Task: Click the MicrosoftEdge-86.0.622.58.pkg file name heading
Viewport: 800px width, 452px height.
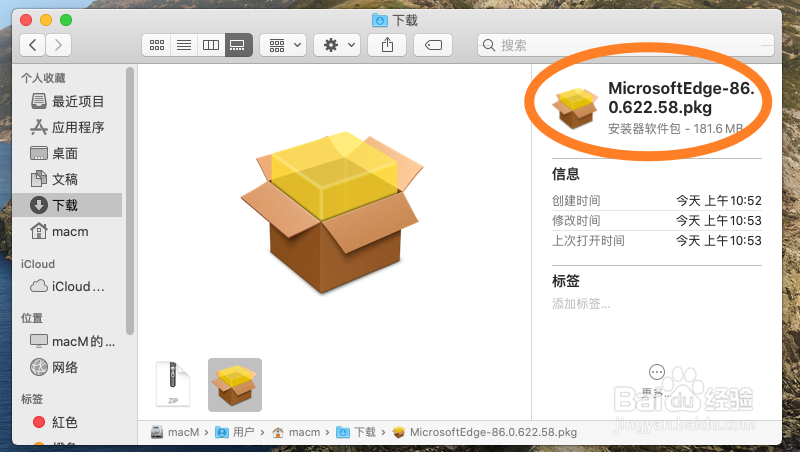Action: (681, 97)
